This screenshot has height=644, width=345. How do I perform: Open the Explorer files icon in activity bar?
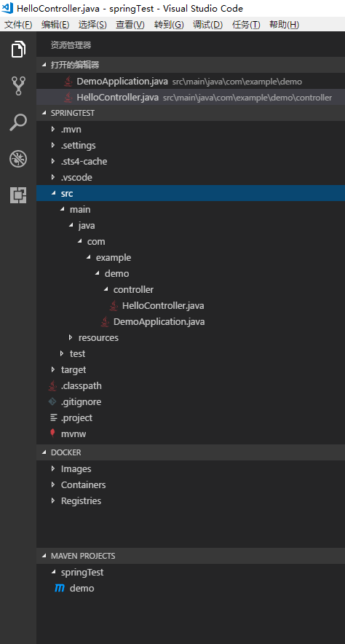pyautogui.click(x=18, y=50)
